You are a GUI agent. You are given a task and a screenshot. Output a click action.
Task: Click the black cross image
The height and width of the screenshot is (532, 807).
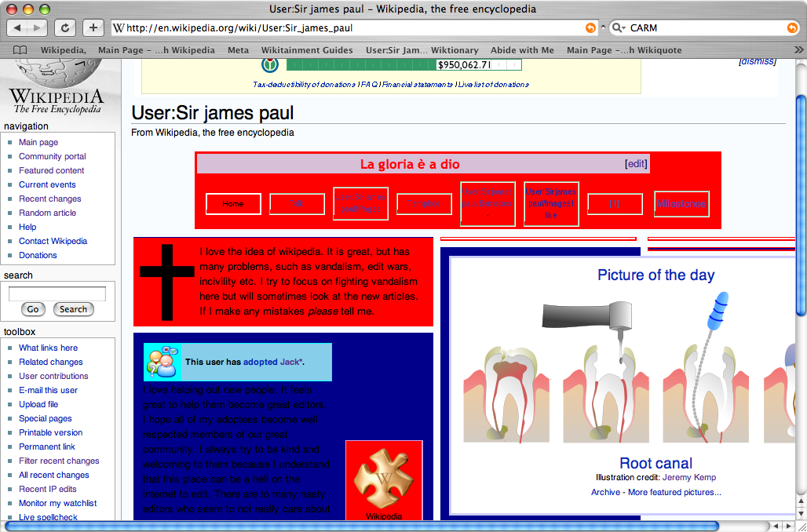(167, 282)
